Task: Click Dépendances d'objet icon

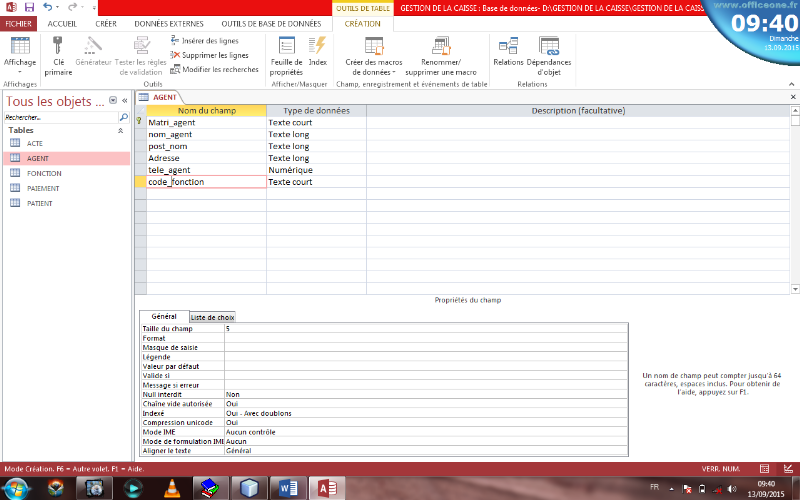Action: click(x=548, y=46)
